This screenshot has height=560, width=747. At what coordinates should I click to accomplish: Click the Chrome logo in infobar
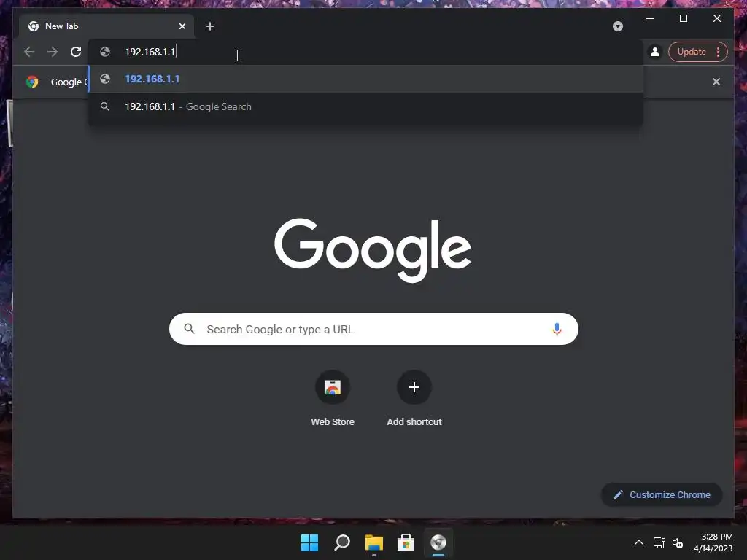pyautogui.click(x=32, y=82)
